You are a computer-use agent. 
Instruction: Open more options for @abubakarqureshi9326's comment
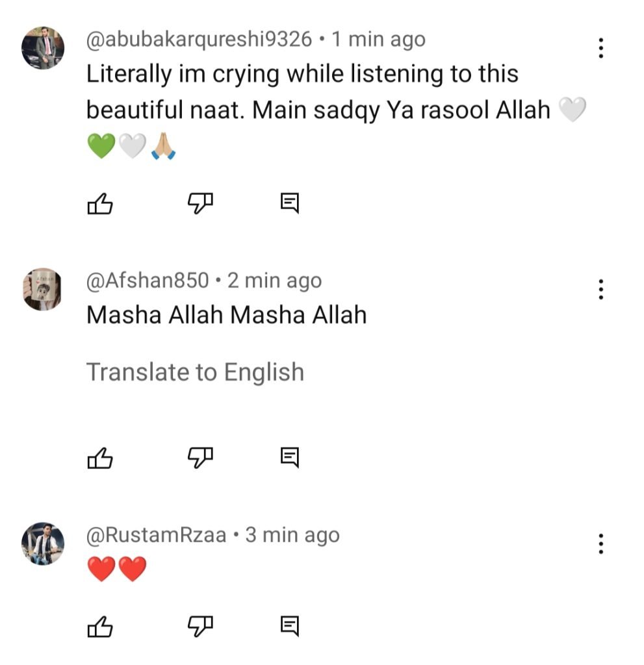pyautogui.click(x=601, y=48)
